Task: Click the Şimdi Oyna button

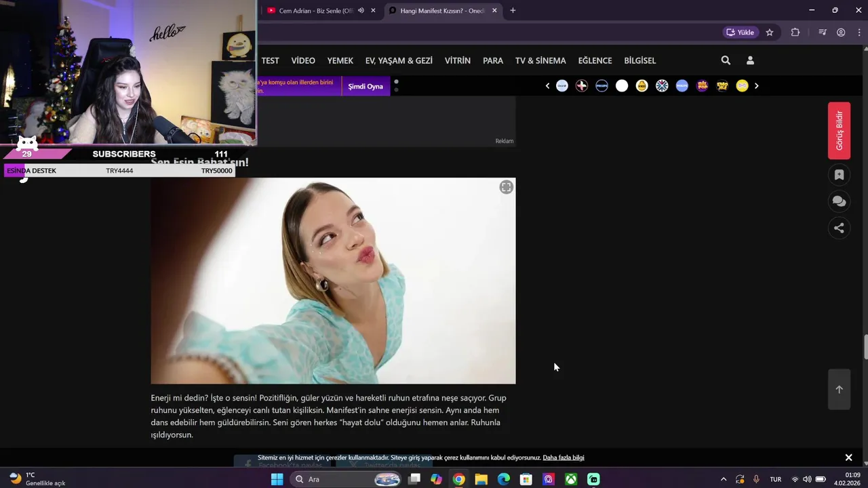Action: pos(366,86)
